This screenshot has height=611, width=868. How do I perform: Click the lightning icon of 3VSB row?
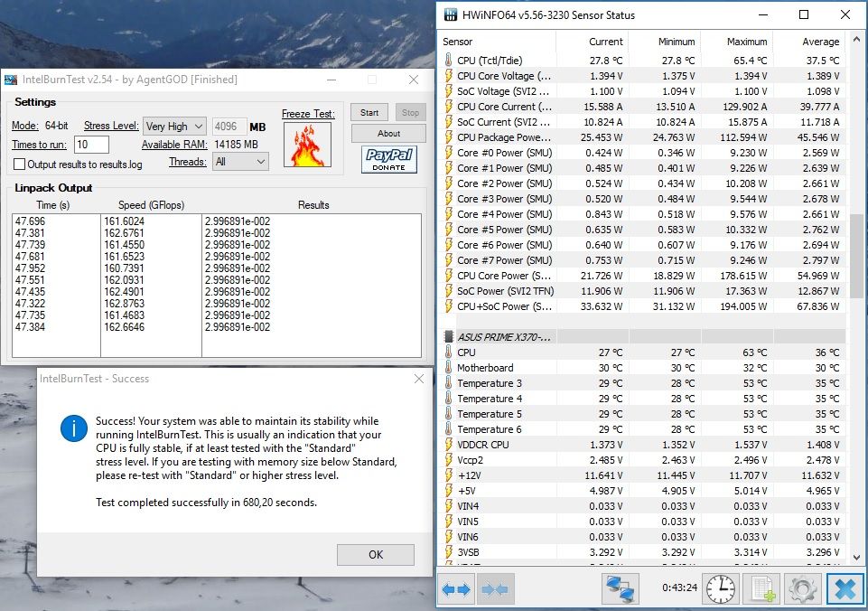tap(448, 551)
